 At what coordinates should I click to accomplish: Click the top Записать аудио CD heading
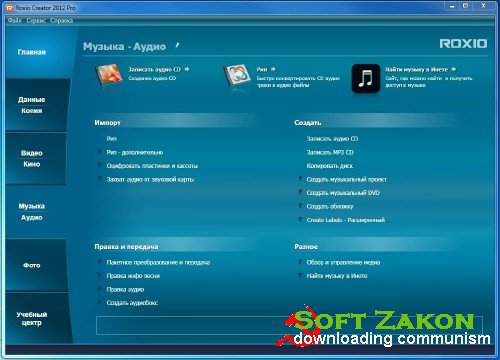coord(154,69)
